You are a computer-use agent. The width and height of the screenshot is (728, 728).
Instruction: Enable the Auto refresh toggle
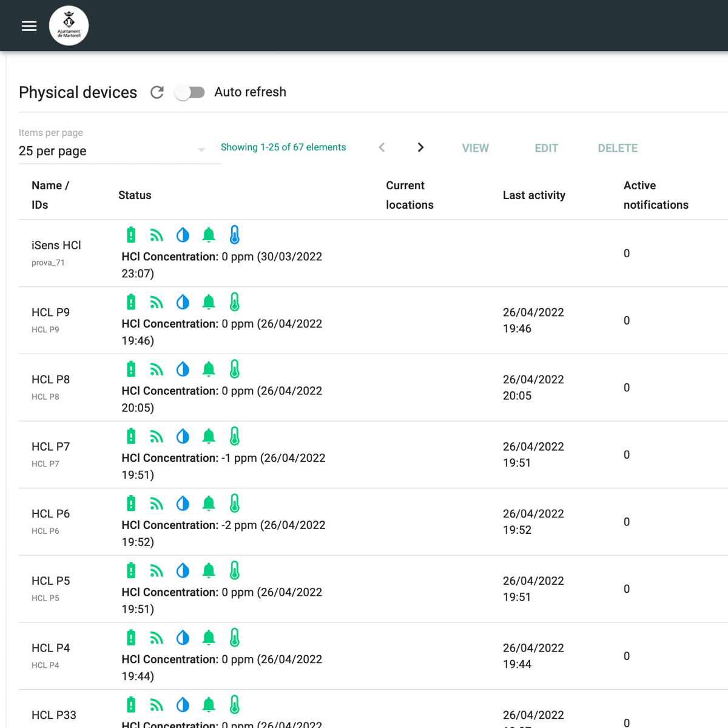(190, 92)
